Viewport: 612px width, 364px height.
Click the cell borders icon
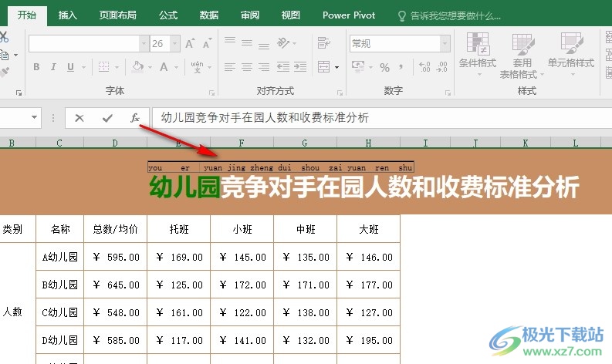point(104,67)
